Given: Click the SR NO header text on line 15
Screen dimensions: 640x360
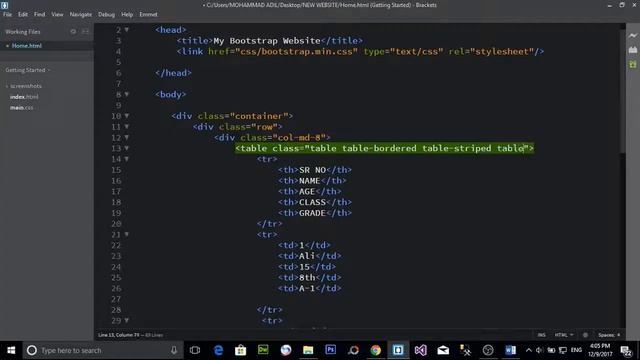Looking at the screenshot, I should 312,170.
